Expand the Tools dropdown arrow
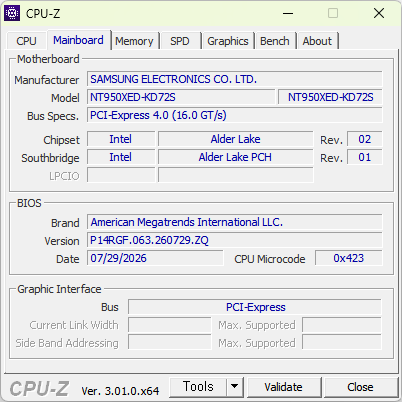This screenshot has width=402, height=402. point(235,387)
